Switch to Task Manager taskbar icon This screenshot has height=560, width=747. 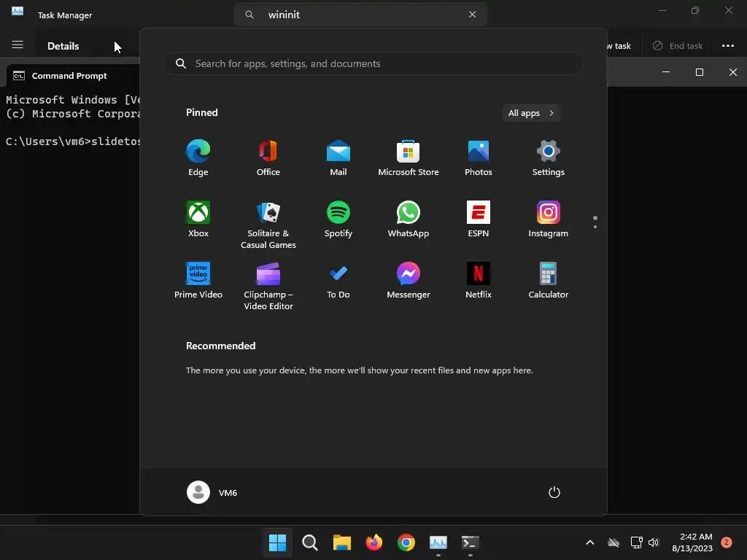438,542
